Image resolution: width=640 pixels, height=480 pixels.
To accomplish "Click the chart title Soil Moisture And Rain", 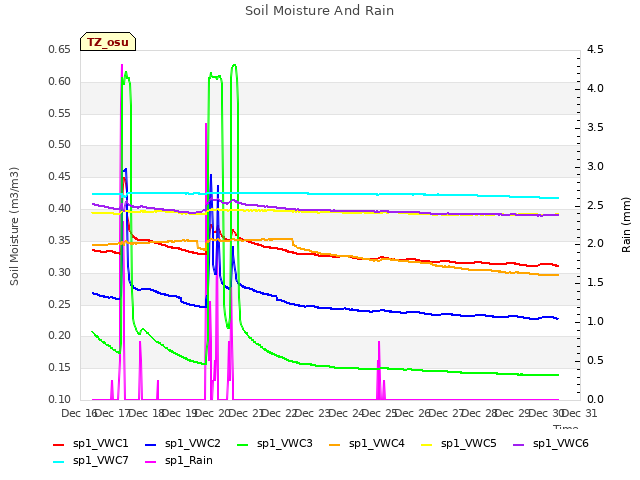I will 319,11.
